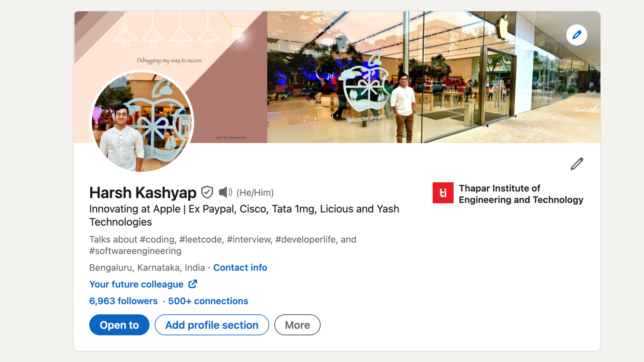Viewport: 644px width, 362px height.
Task: Click Contact info link
Action: [x=240, y=267]
